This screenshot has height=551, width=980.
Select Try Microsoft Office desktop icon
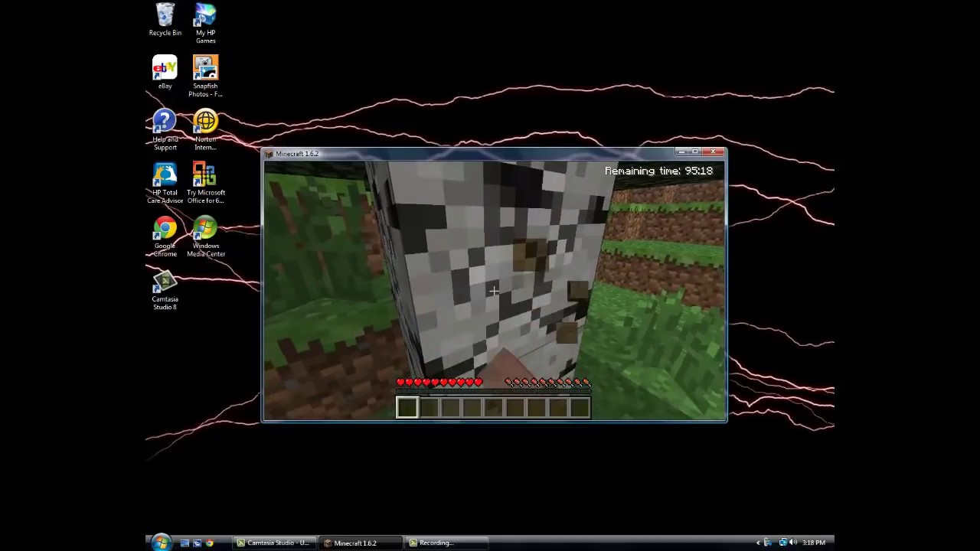205,183
